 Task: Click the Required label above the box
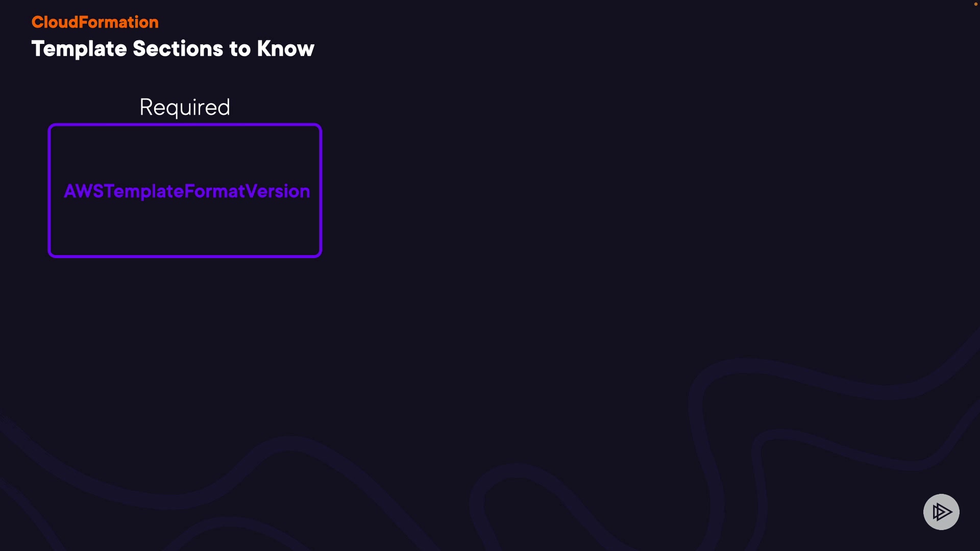pos(185,107)
